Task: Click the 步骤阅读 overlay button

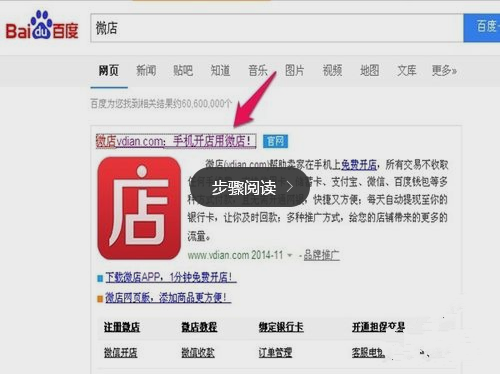Action: pyautogui.click(x=250, y=187)
